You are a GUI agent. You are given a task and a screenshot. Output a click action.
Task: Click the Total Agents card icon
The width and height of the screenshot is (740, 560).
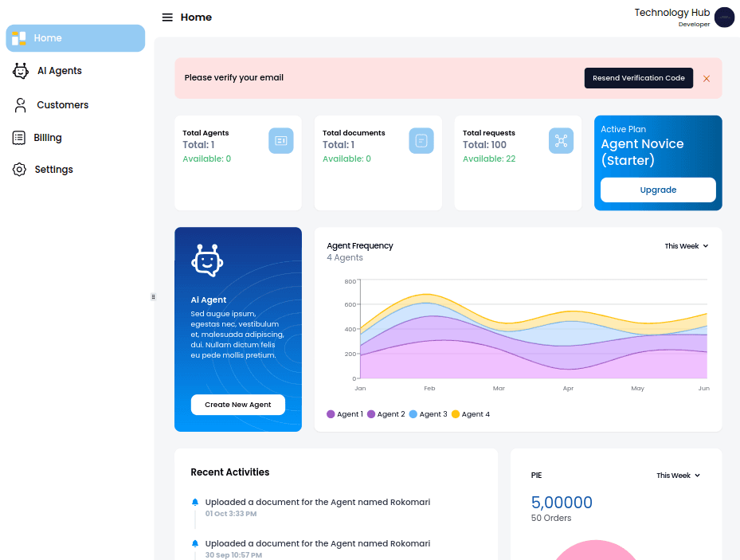(x=281, y=140)
